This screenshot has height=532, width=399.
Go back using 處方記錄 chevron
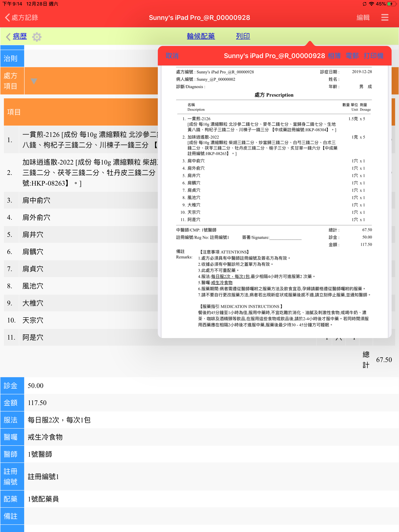coord(21,18)
